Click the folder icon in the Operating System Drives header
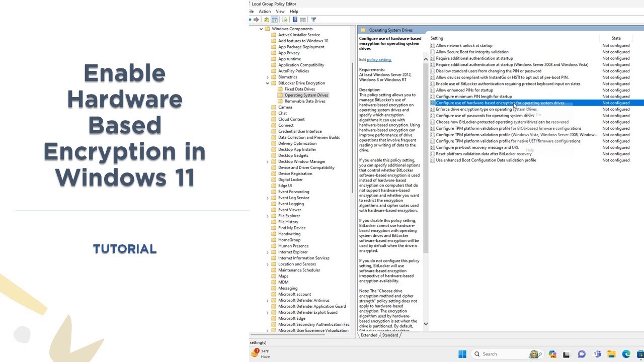This screenshot has height=362, width=644. click(x=363, y=30)
